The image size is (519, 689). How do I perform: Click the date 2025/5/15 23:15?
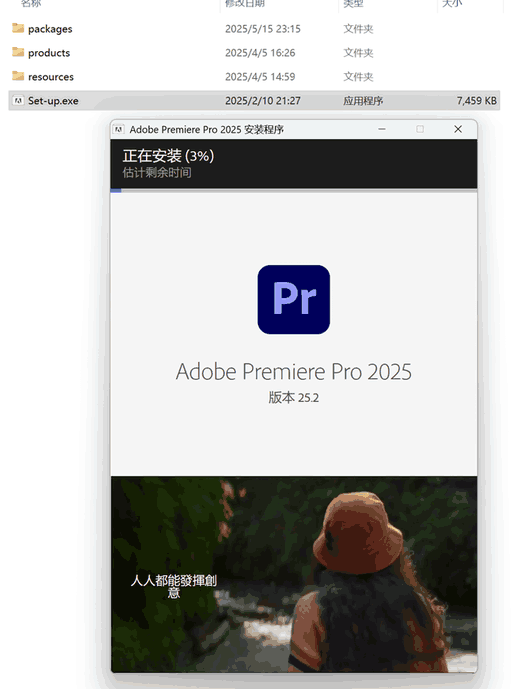click(x=263, y=29)
